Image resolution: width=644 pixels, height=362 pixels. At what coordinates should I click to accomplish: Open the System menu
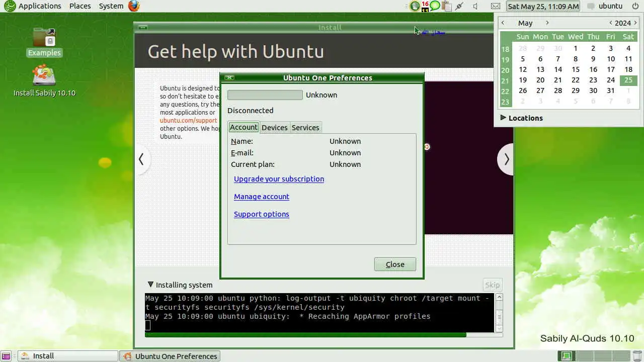(x=111, y=6)
